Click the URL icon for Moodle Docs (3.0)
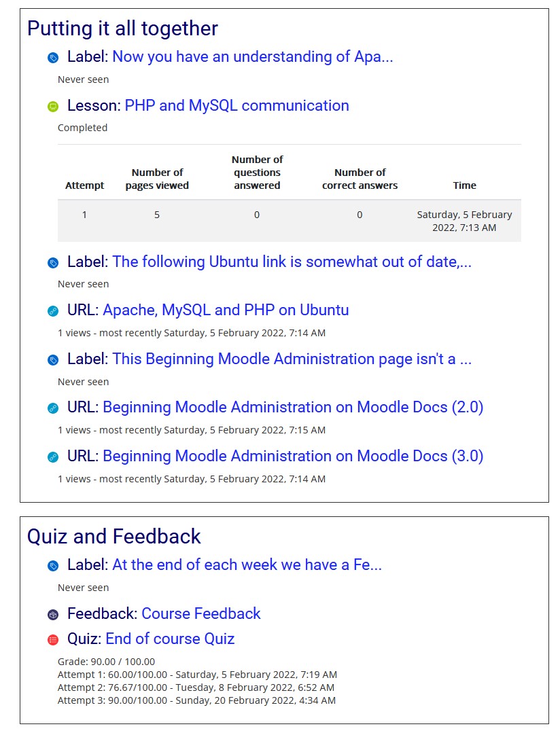The height and width of the screenshot is (733, 560). point(53,457)
